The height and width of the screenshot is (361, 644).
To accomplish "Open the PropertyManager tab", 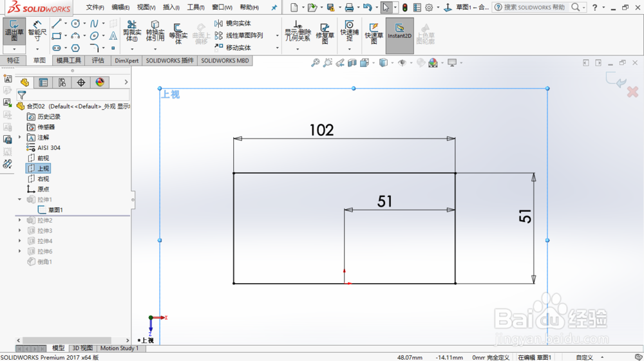I will click(x=43, y=82).
